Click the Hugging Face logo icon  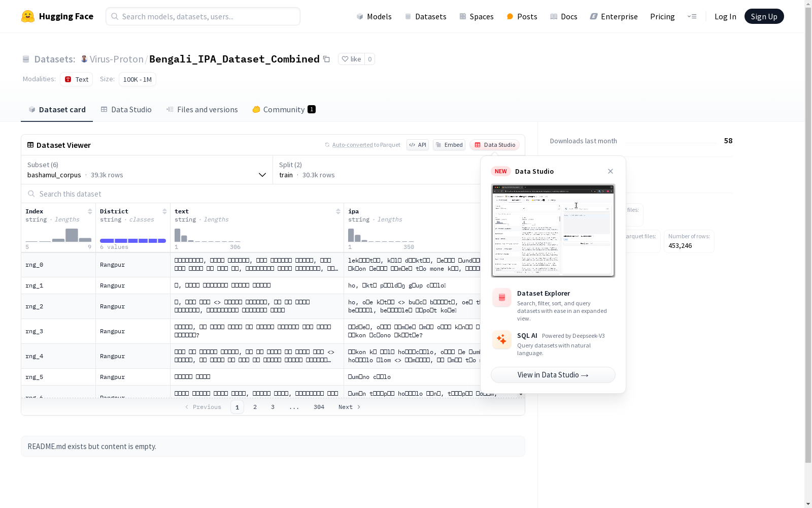pyautogui.click(x=28, y=16)
